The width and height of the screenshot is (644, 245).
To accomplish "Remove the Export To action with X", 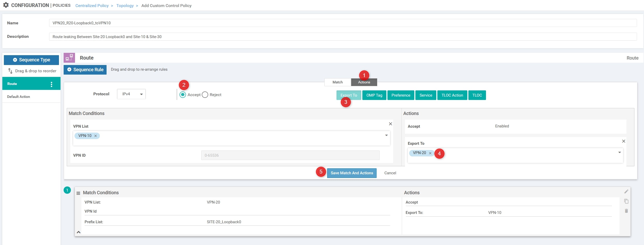I will pos(624,141).
